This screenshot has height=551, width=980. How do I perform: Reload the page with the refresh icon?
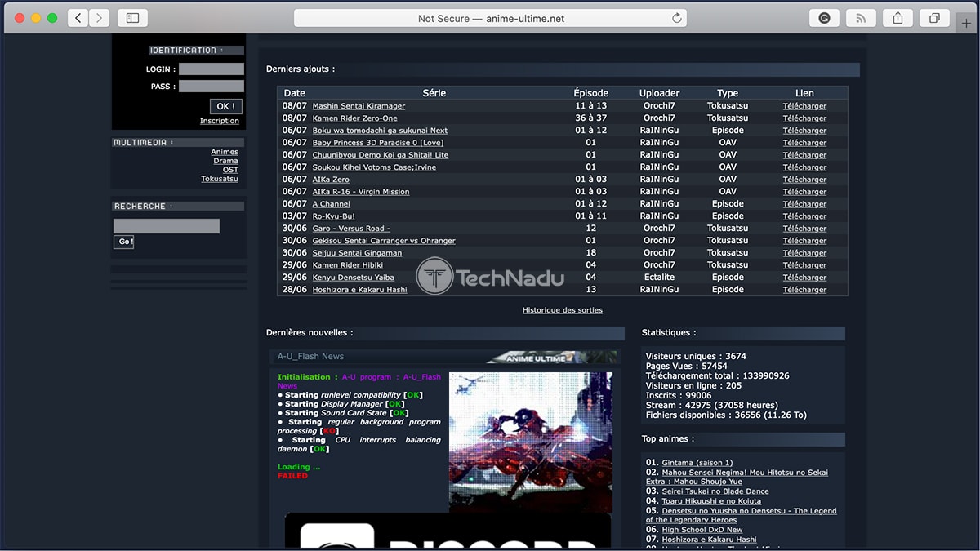(x=677, y=18)
